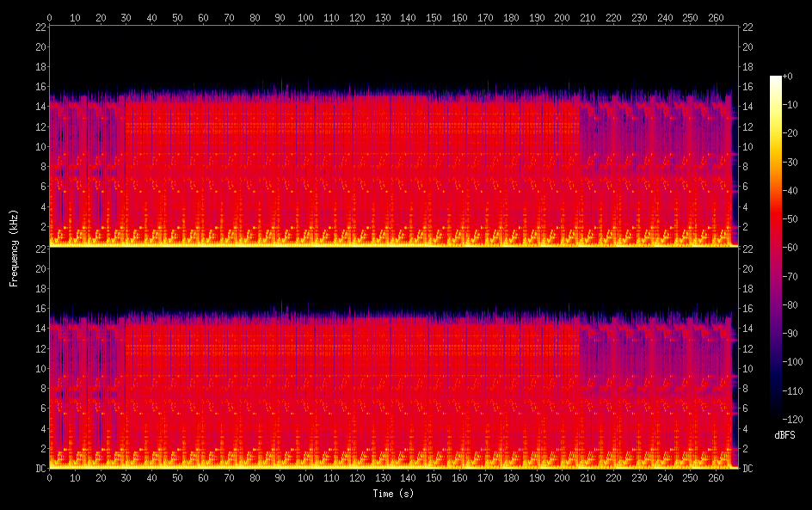The height and width of the screenshot is (510, 812).
Task: Click the "10" kHz label left of the lower channel
Action: (40, 368)
